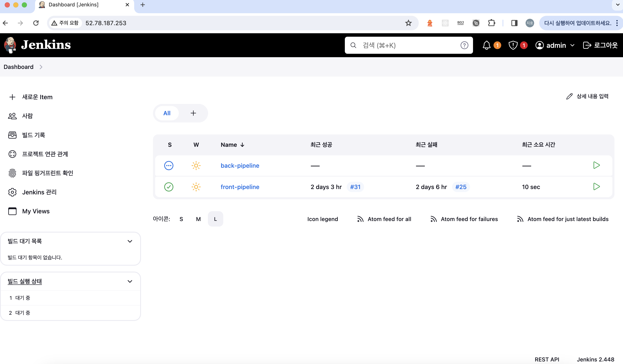Viewport: 623px width, 364px height.
Task: Sort by 최근 실패 column header
Action: coord(426,145)
